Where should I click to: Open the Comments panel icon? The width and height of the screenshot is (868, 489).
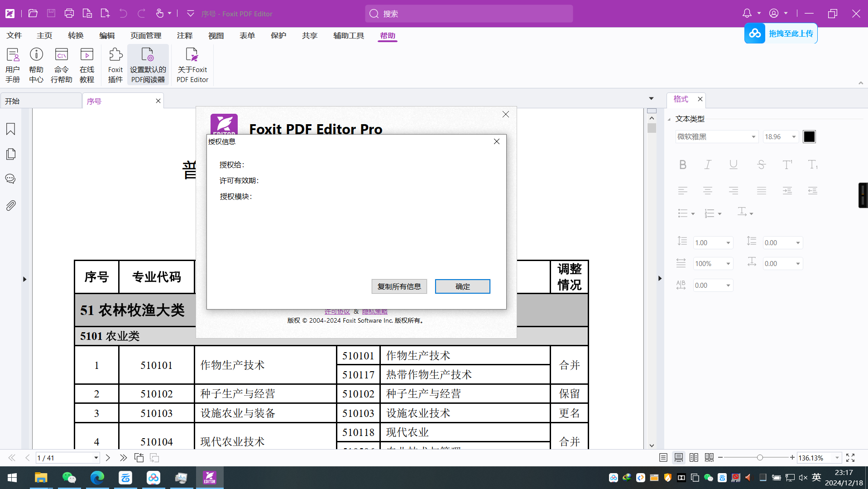pyautogui.click(x=11, y=179)
